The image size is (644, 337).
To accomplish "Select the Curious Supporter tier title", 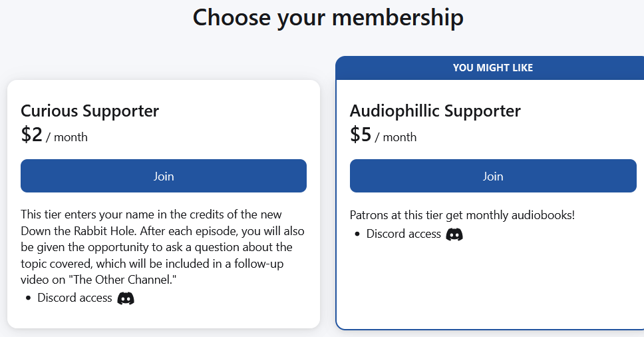I will point(90,111).
